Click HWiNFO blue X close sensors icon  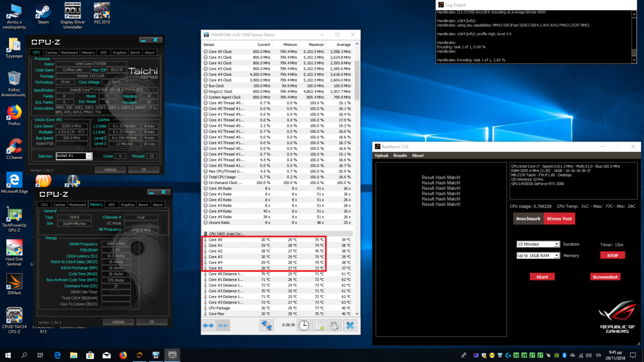pyautogui.click(x=350, y=325)
